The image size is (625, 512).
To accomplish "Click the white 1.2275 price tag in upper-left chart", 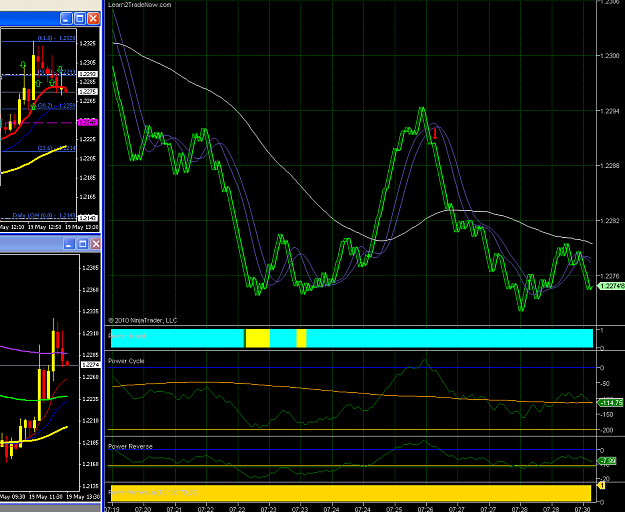I will (x=88, y=92).
